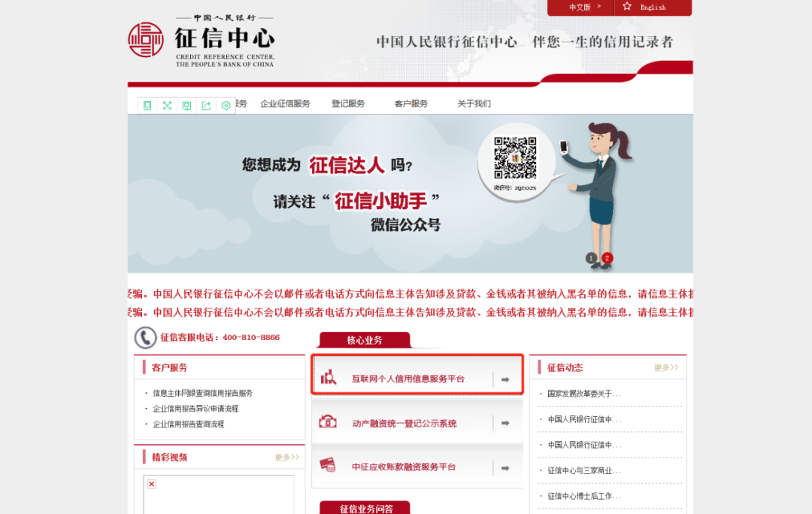This screenshot has height=514, width=812.
Task: Open the 客户服务 navigation menu
Action: coord(411,104)
